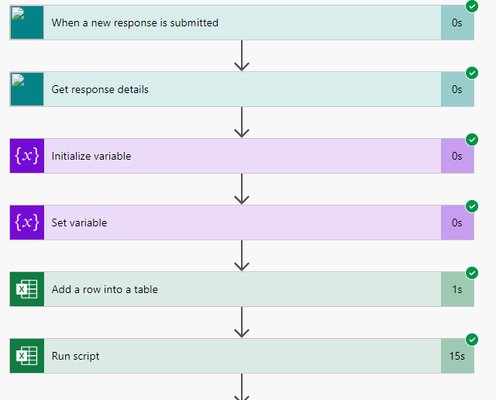Open the 'Set variable' action details

(242, 222)
